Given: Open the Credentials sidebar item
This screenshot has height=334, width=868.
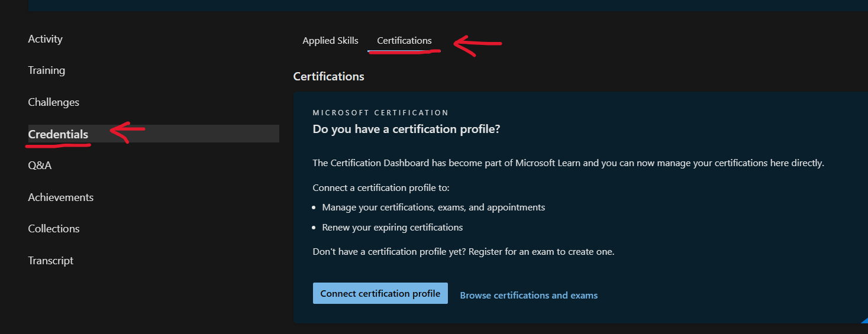Looking at the screenshot, I should (153, 134).
